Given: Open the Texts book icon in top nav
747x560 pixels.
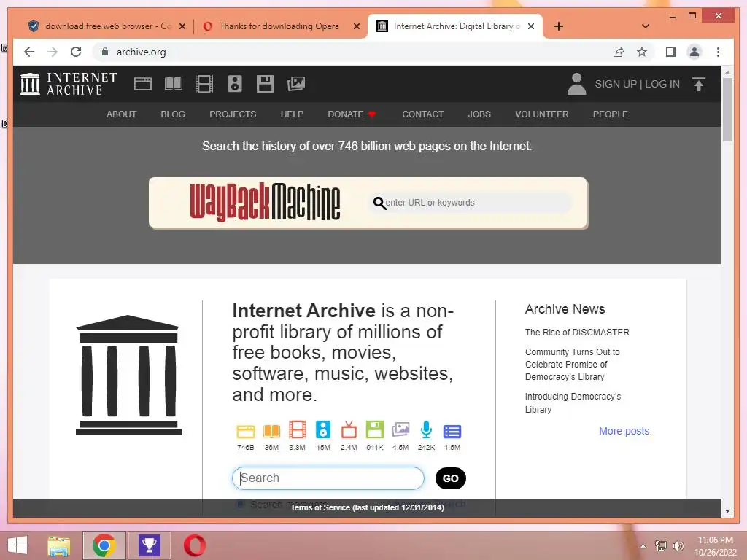Looking at the screenshot, I should pyautogui.click(x=174, y=84).
